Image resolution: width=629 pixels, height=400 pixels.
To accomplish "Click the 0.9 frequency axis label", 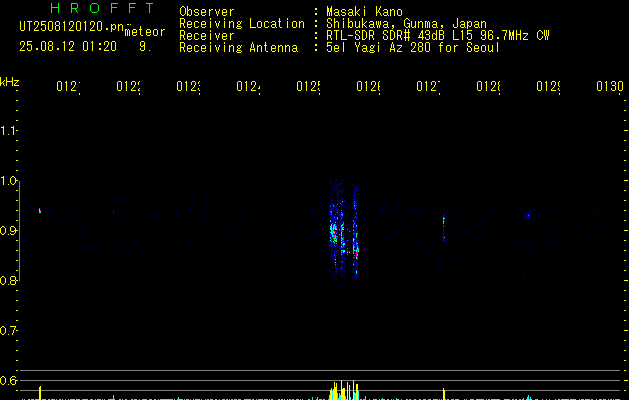I will pyautogui.click(x=9, y=231).
